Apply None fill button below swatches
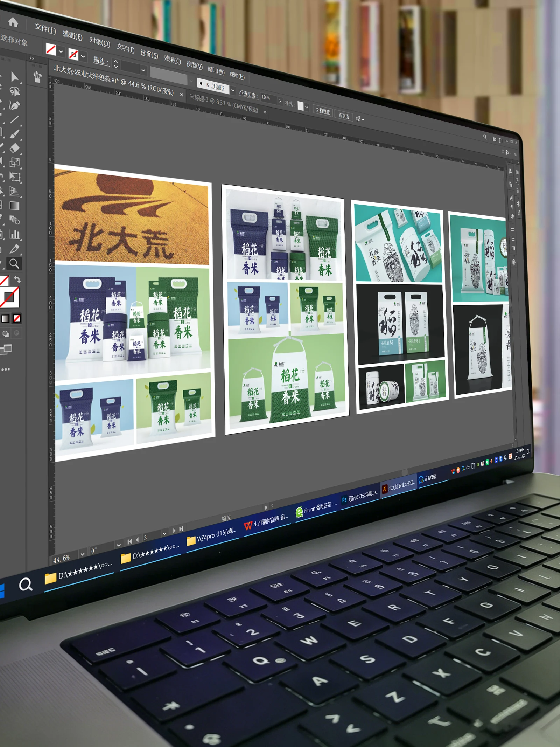The width and height of the screenshot is (560, 747). pos(17,318)
